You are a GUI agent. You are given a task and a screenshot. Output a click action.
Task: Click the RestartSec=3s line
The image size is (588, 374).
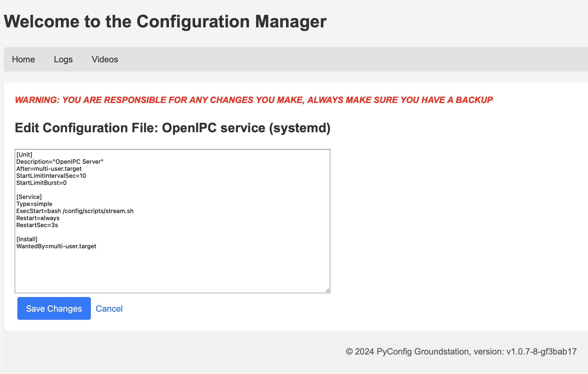(37, 225)
